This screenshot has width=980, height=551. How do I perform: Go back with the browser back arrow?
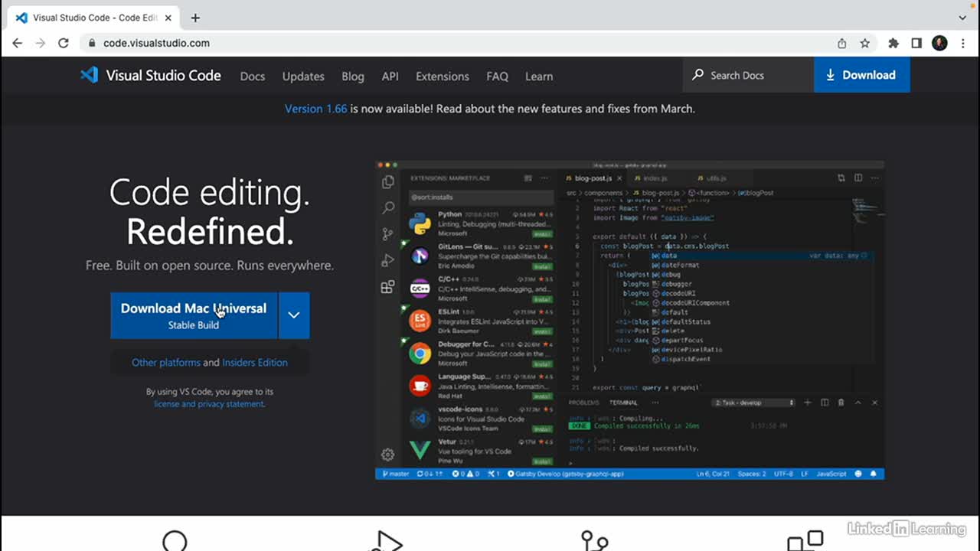17,44
